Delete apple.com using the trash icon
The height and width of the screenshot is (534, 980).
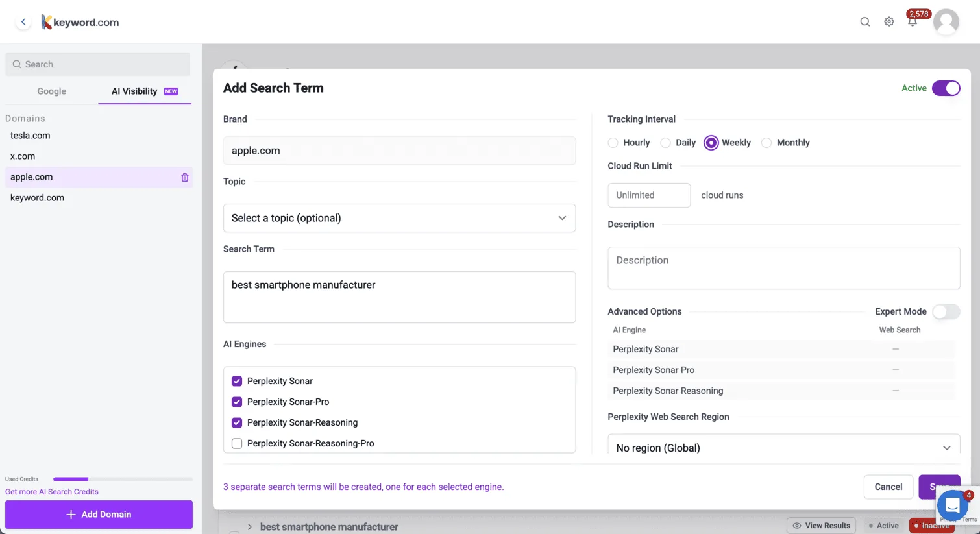tap(185, 177)
